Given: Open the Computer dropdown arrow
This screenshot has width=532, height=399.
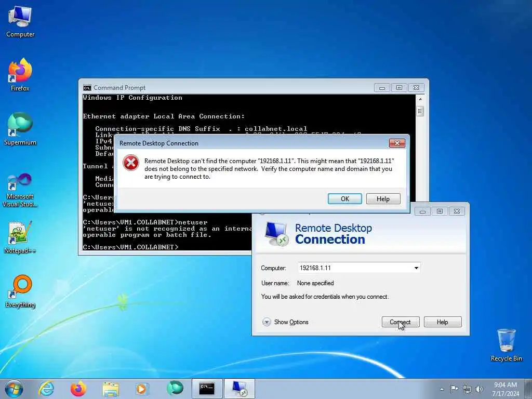Looking at the screenshot, I should click(x=416, y=268).
